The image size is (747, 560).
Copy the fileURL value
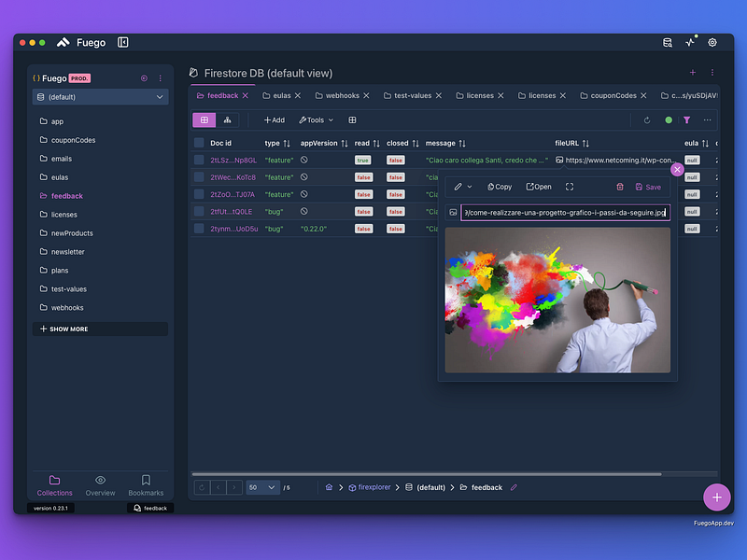click(500, 187)
